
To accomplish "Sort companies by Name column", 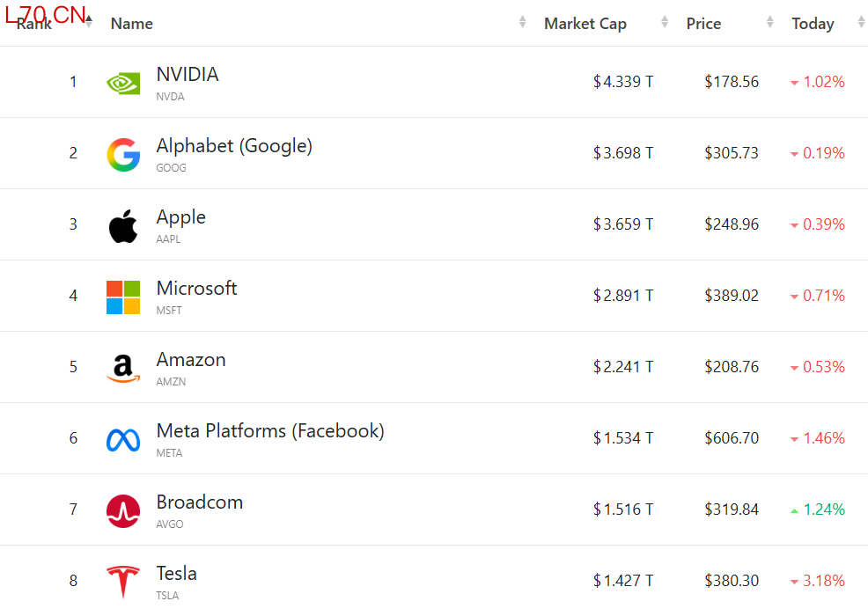I will pos(132,24).
